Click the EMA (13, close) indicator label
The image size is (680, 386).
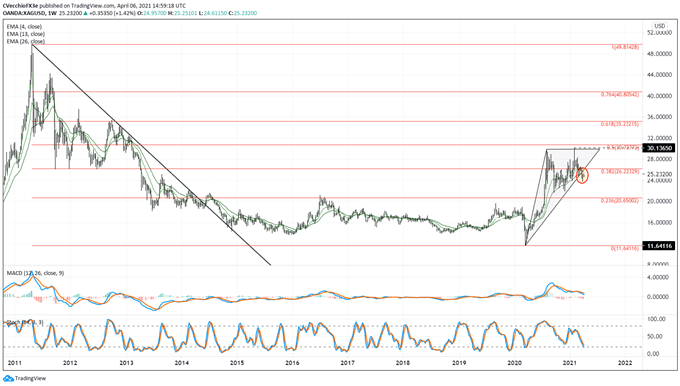point(26,34)
